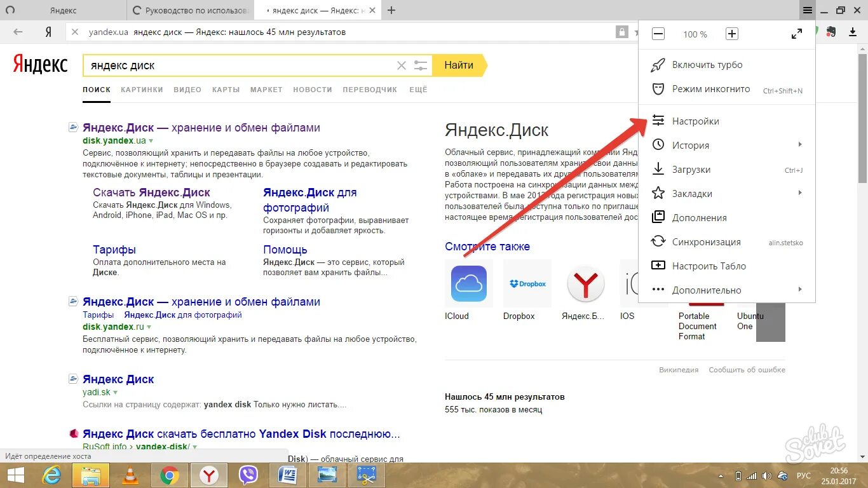Viewport: 868px width, 488px height.
Task: Open Яндекс.Диск для фотографий large link
Action: [310, 200]
